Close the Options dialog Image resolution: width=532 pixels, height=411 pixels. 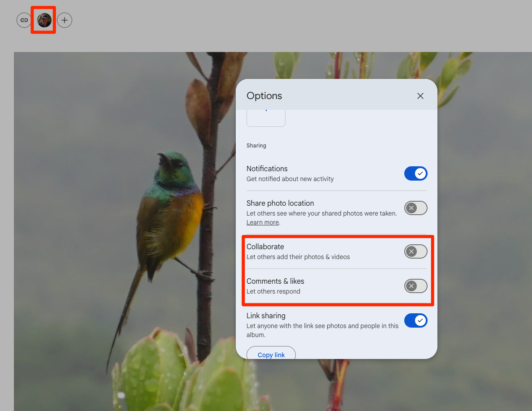tap(420, 96)
